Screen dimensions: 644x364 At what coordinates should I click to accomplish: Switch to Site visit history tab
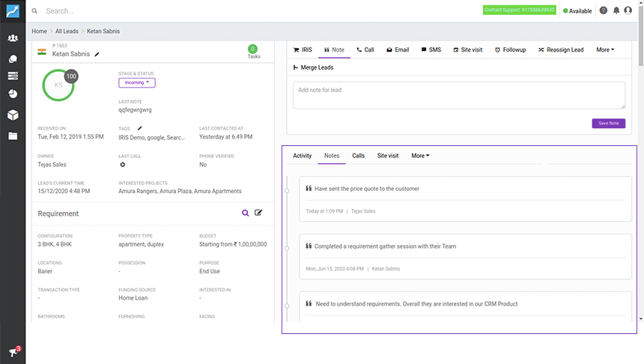(x=388, y=156)
